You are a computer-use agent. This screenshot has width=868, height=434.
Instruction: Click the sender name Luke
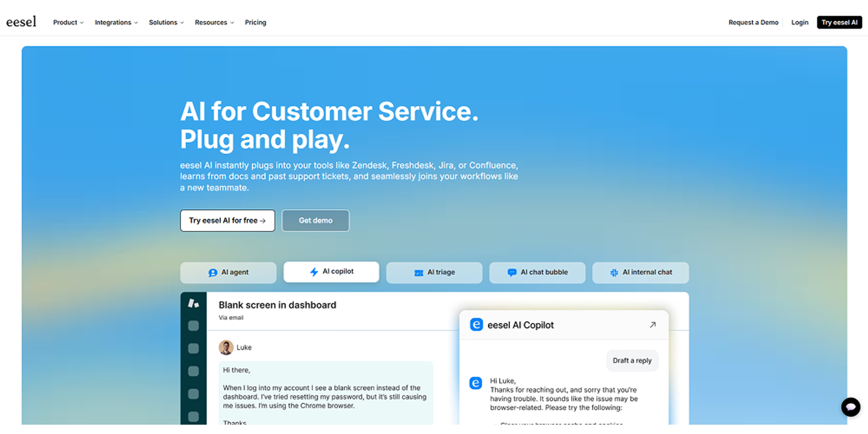[244, 347]
